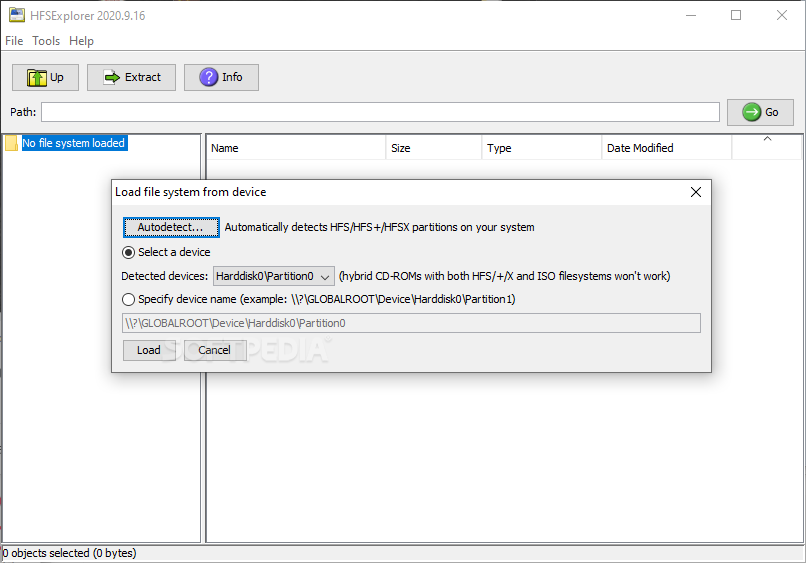Screen dimensions: 806x563
Task: Maximize the HFSExplorer window
Action: tap(736, 15)
